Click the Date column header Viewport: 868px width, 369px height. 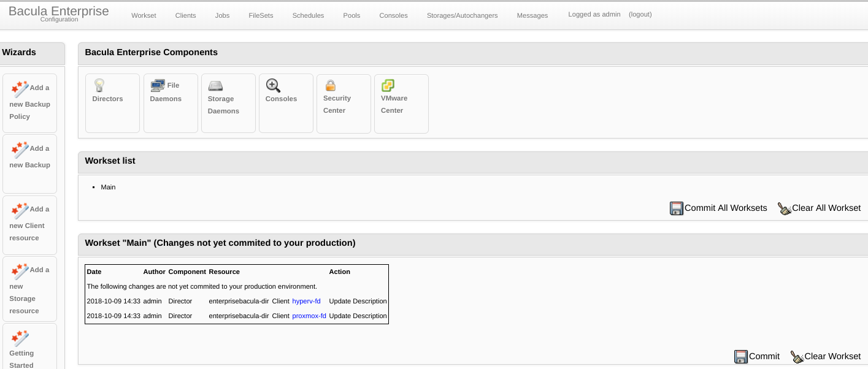point(94,272)
